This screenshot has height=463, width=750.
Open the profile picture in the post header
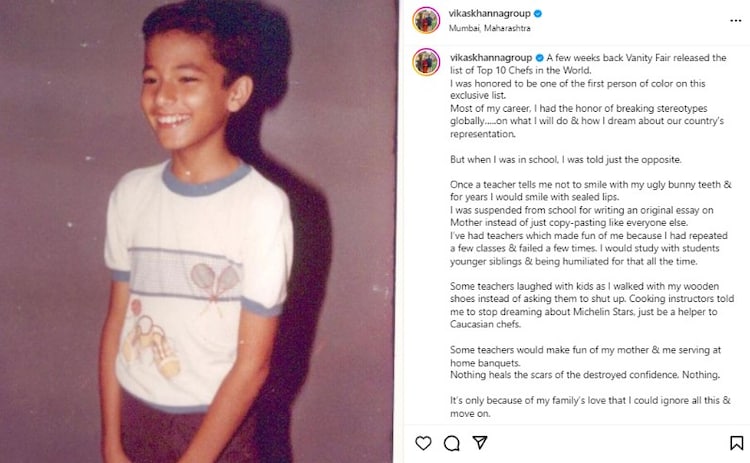tap(426, 21)
